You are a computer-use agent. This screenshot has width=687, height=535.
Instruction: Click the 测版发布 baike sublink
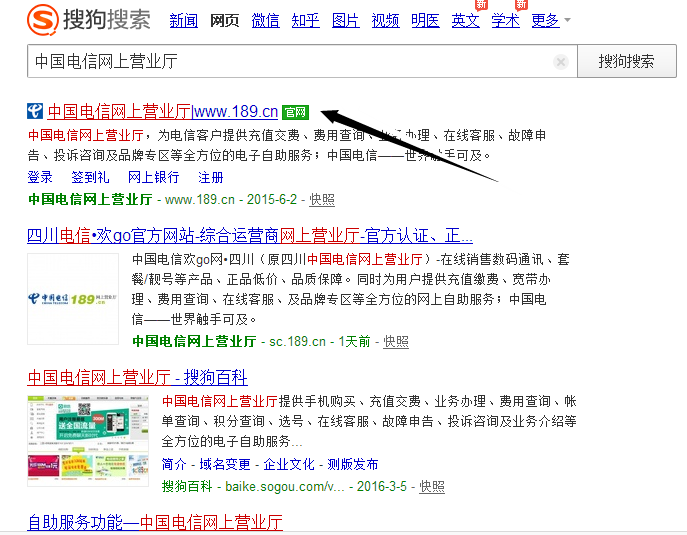[353, 464]
